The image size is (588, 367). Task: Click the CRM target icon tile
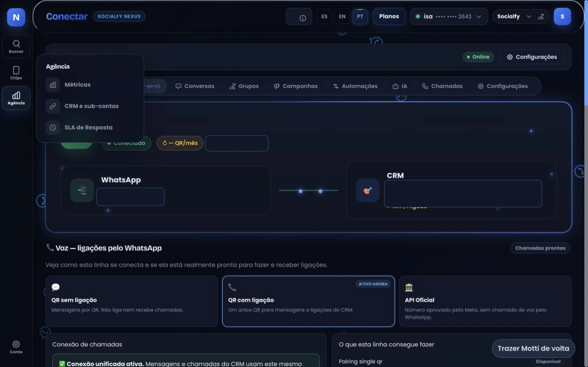click(368, 190)
